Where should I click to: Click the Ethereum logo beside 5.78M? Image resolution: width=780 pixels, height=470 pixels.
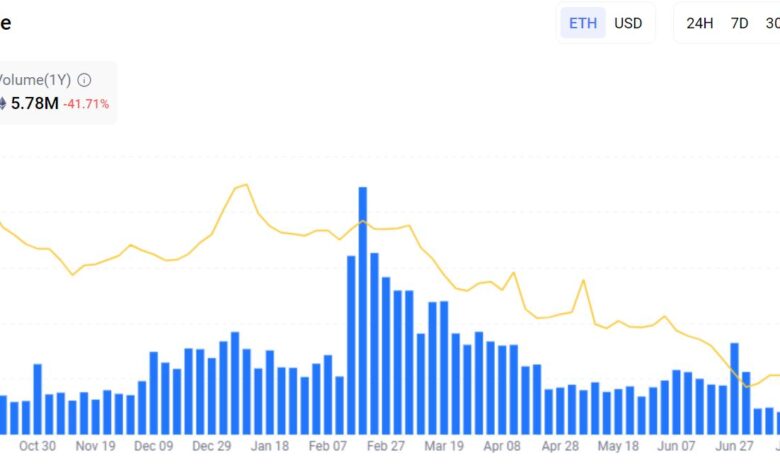pyautogui.click(x=2, y=103)
